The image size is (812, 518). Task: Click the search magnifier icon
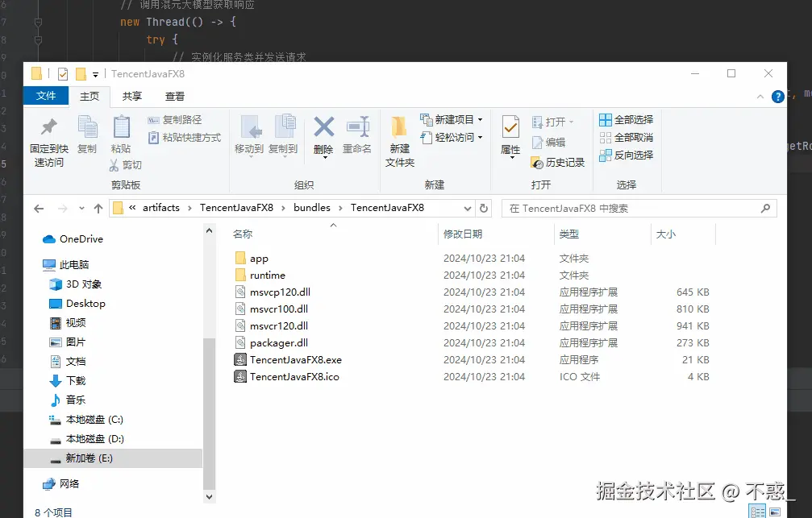765,208
